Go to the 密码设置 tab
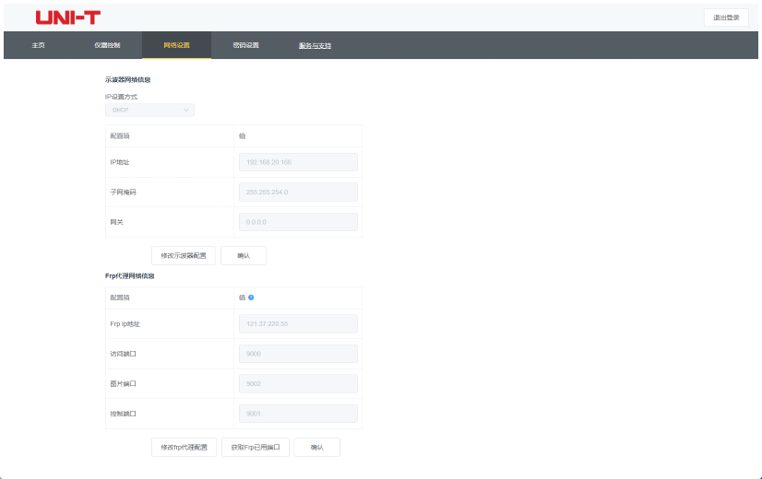Screen dimensions: 762x479 (245, 45)
